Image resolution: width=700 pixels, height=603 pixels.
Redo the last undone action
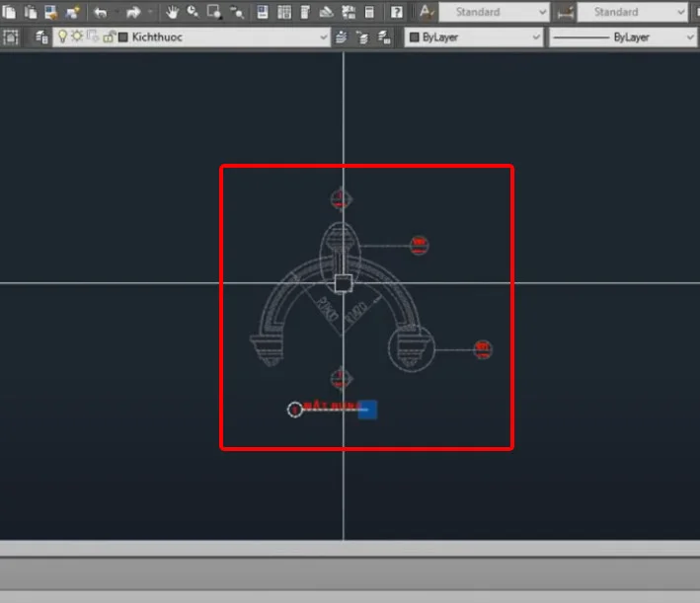(x=133, y=13)
